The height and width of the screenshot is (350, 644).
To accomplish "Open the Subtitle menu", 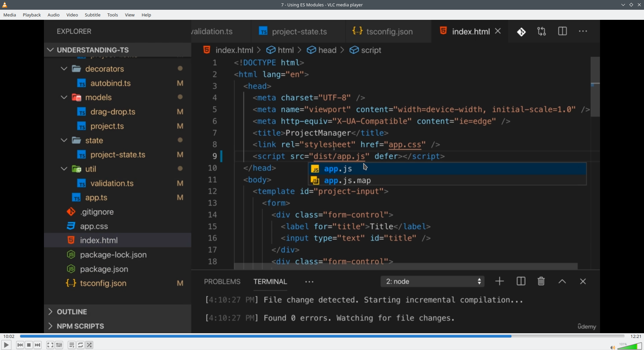I will tap(93, 15).
